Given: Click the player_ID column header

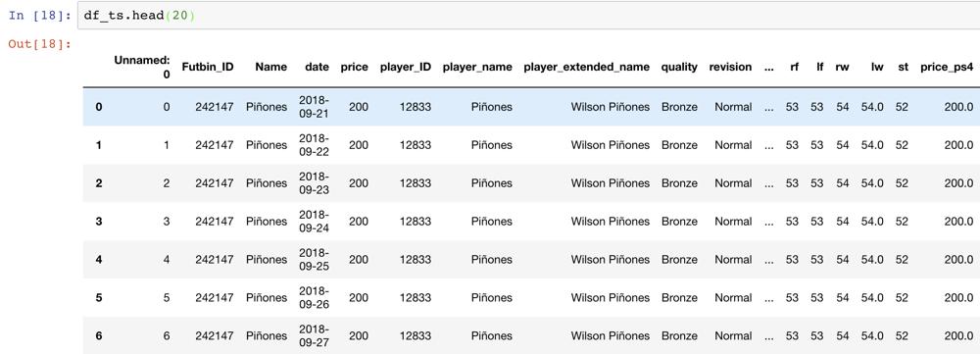Looking at the screenshot, I should pyautogui.click(x=405, y=67).
